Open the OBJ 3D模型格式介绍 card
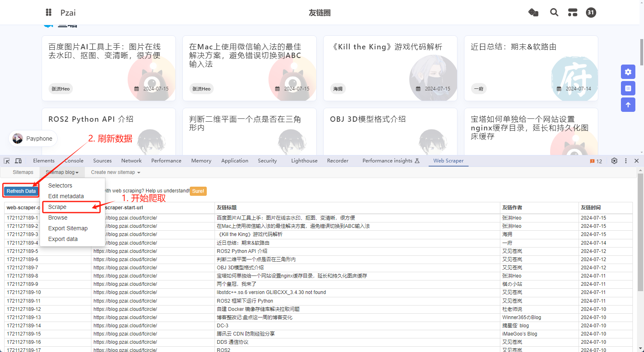This screenshot has height=352, width=644. pyautogui.click(x=390, y=132)
